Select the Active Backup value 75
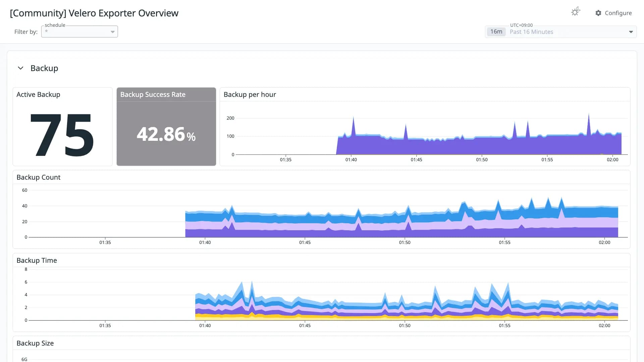 (62, 135)
